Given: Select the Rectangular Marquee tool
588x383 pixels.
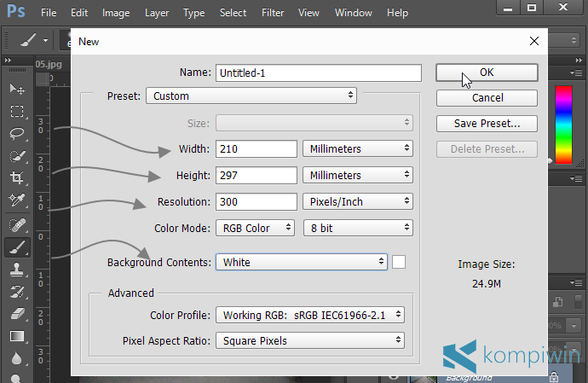Looking at the screenshot, I should (17, 111).
